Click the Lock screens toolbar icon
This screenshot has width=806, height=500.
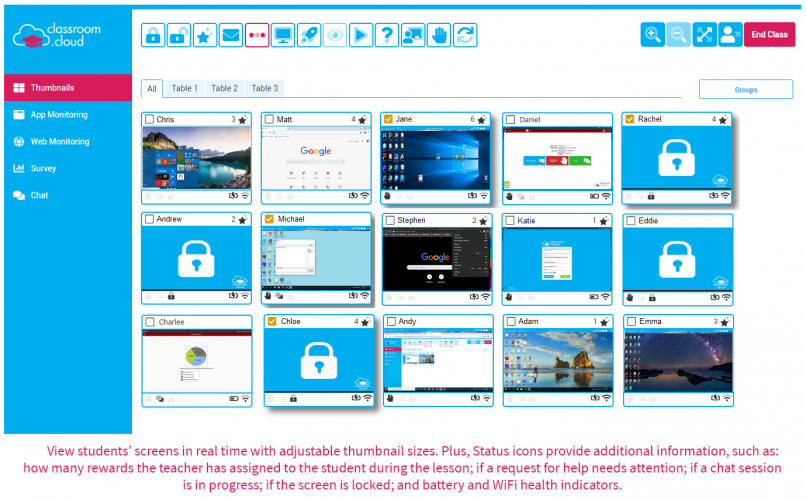(x=153, y=35)
